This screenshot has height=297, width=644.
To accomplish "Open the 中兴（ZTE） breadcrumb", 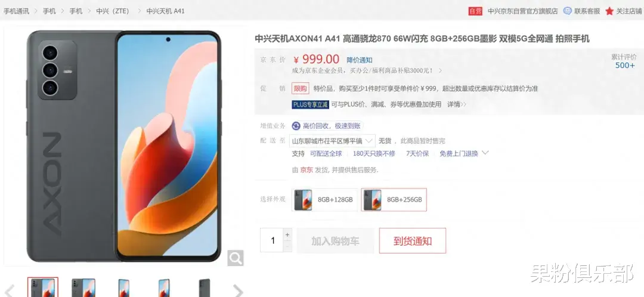I will coord(113,11).
